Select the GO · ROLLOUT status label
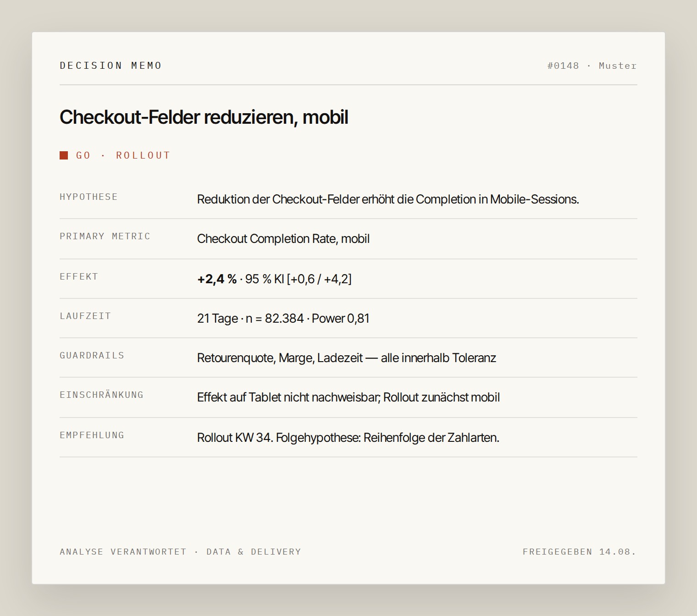Image resolution: width=697 pixels, height=616 pixels. [x=123, y=155]
